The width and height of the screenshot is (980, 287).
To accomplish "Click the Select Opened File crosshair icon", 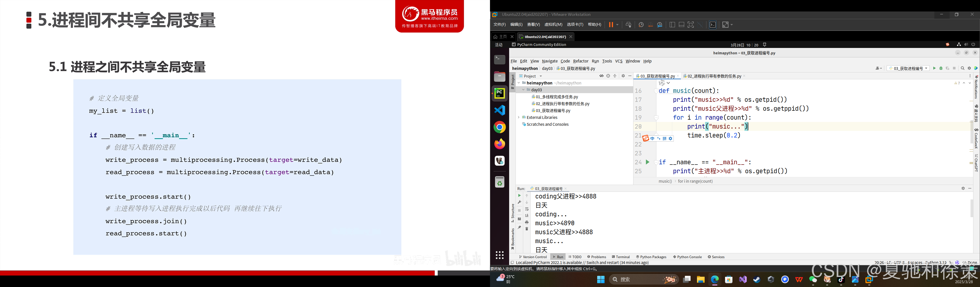I will pos(608,76).
